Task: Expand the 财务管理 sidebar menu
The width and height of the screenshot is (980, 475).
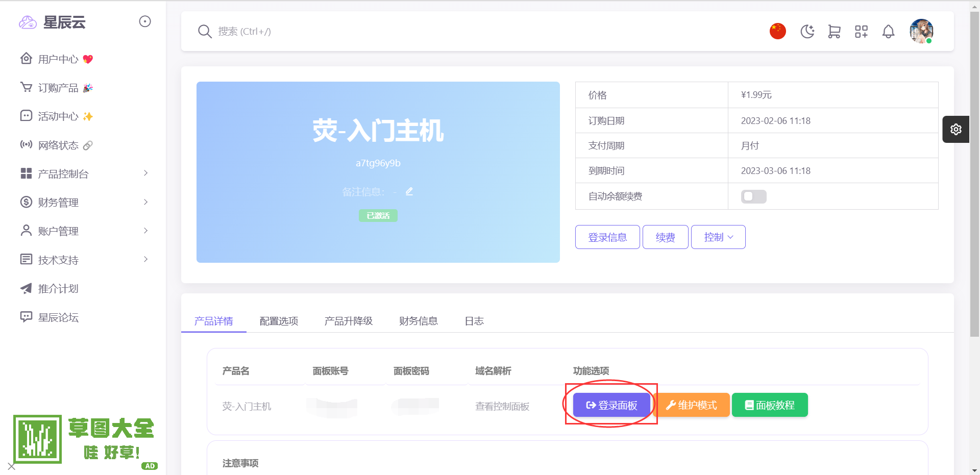Action: point(84,203)
